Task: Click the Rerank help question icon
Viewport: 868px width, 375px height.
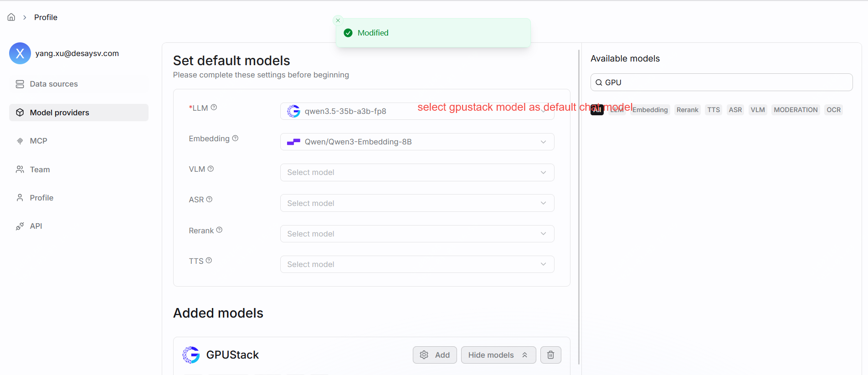Action: (219, 230)
